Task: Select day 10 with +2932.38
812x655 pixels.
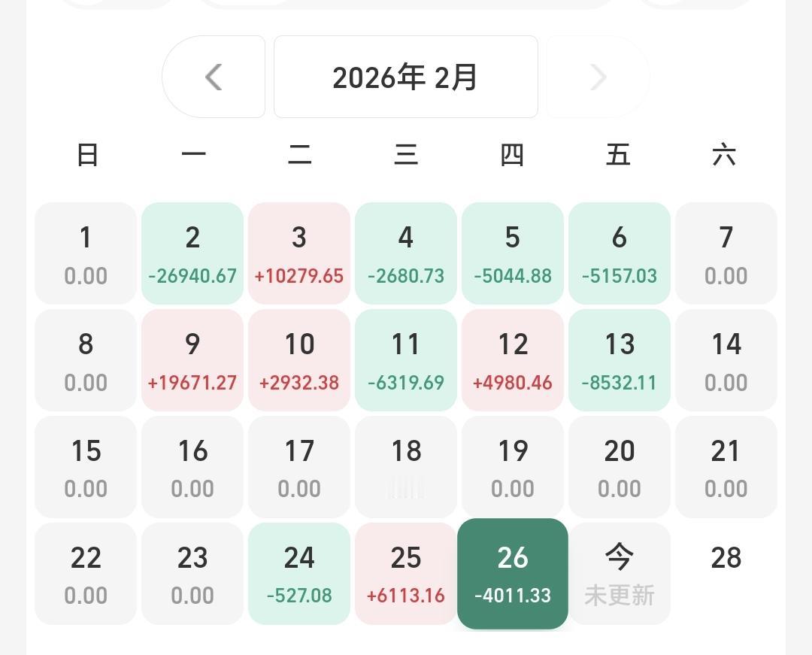Action: pos(299,360)
